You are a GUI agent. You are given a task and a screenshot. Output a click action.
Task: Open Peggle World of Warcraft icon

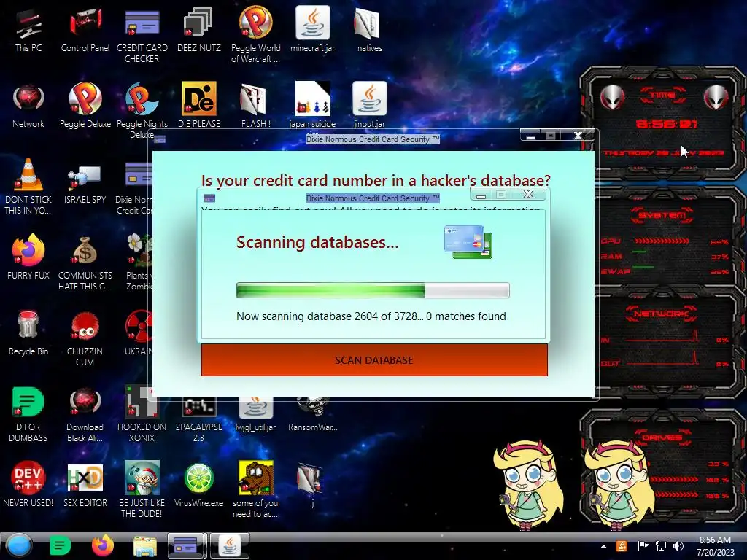pos(256,35)
